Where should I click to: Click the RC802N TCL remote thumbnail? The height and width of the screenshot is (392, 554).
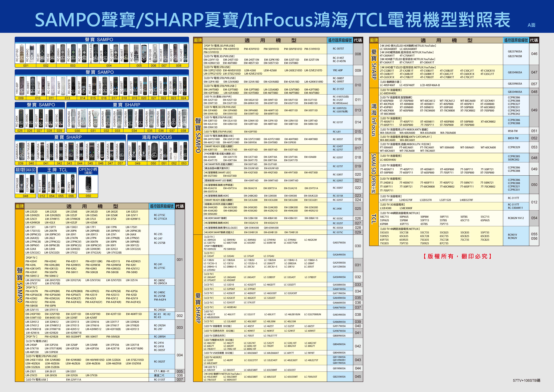click(x=53, y=183)
